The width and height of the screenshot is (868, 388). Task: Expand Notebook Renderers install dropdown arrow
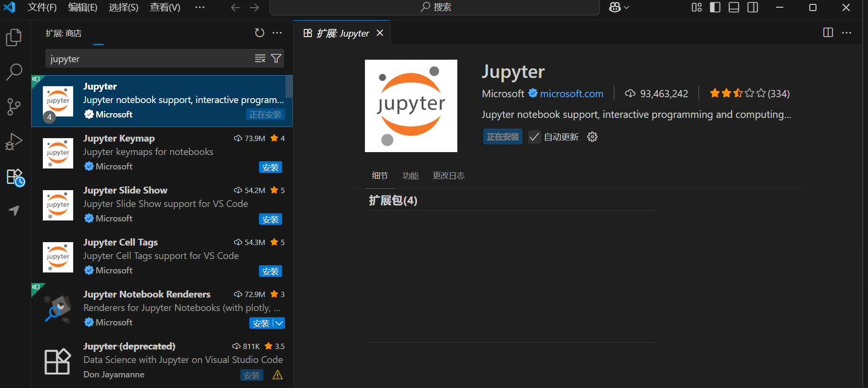coord(279,323)
